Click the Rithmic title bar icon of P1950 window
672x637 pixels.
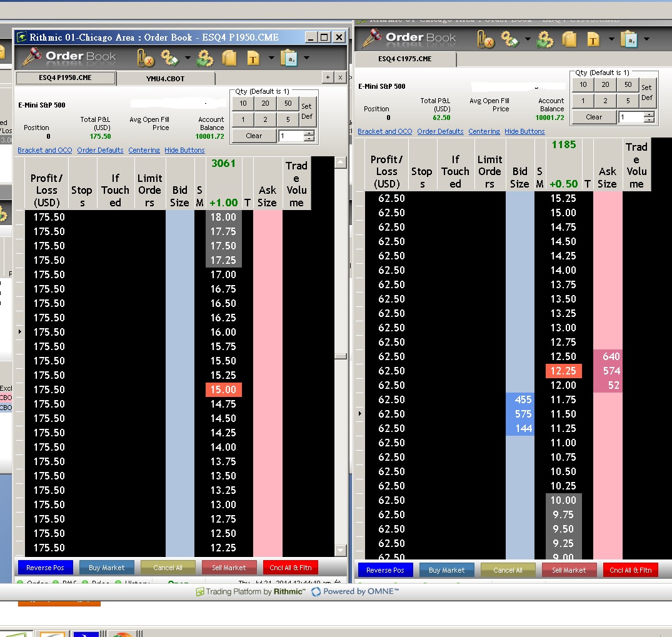[x=21, y=38]
